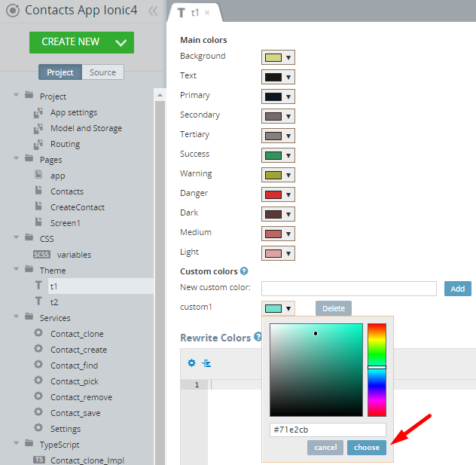Click the Routing tree icon
This screenshot has height=465, width=476.
click(38, 144)
